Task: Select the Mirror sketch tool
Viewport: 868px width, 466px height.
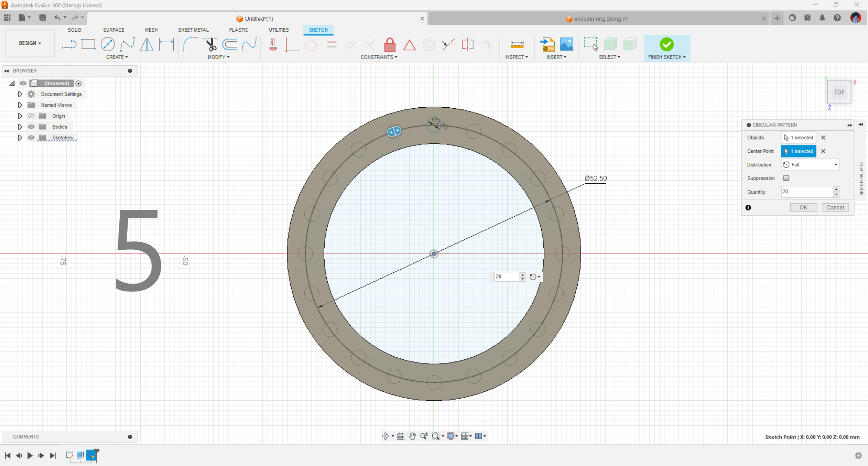Action: tap(147, 44)
